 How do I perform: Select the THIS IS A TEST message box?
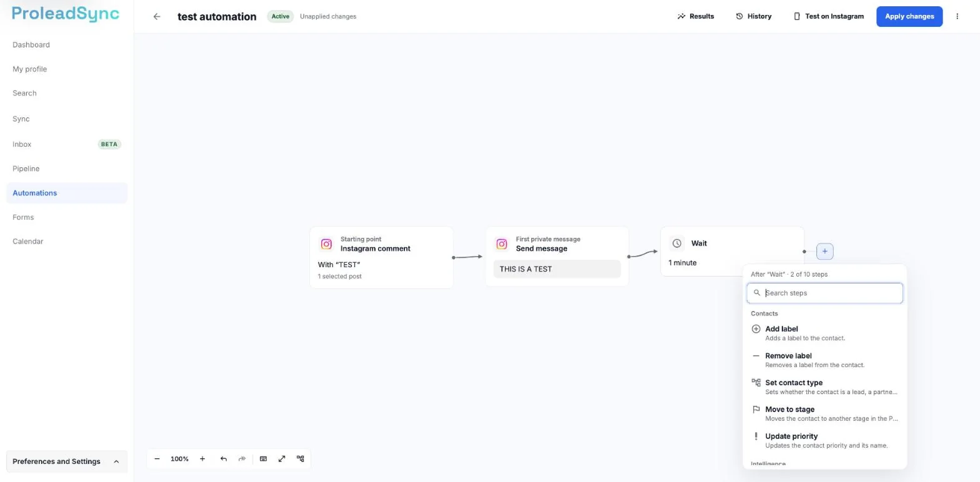557,269
